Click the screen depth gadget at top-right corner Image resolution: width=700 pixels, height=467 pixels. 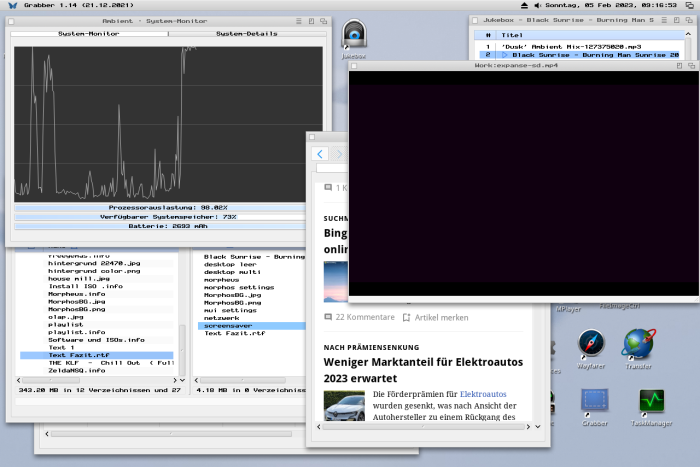point(690,6)
